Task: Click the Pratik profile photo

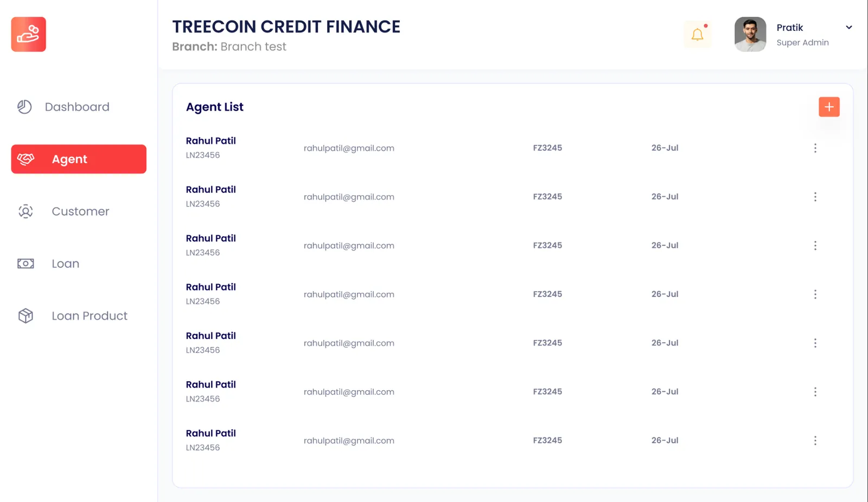Action: click(x=750, y=34)
